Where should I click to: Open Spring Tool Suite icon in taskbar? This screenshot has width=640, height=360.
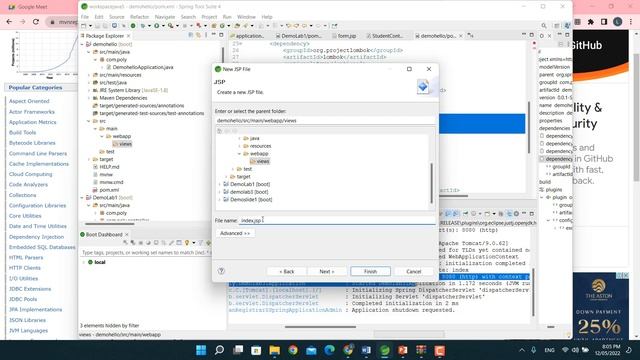[x=384, y=350]
